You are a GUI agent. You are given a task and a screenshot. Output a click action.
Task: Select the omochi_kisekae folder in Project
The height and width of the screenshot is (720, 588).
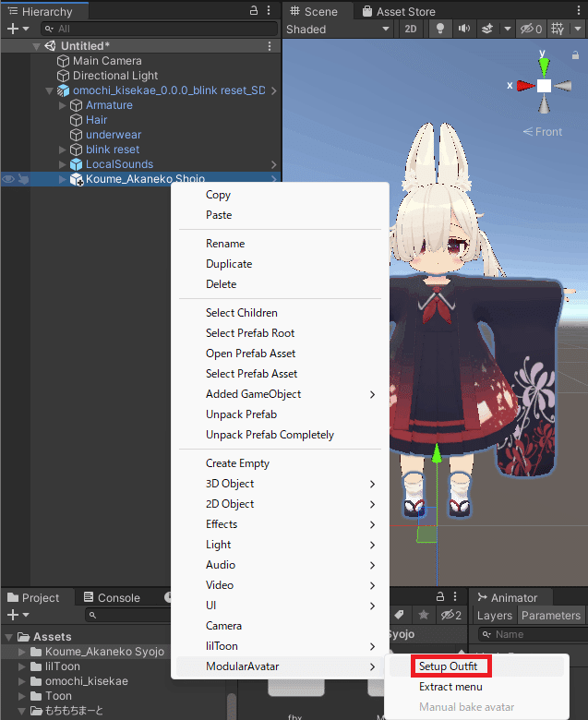[86, 681]
